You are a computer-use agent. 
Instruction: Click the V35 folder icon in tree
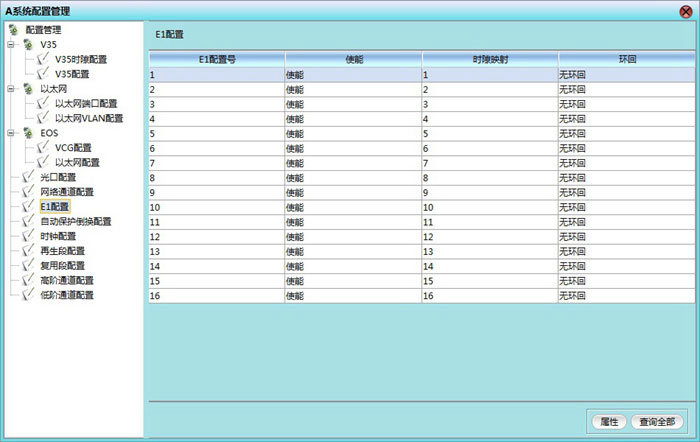[x=28, y=45]
